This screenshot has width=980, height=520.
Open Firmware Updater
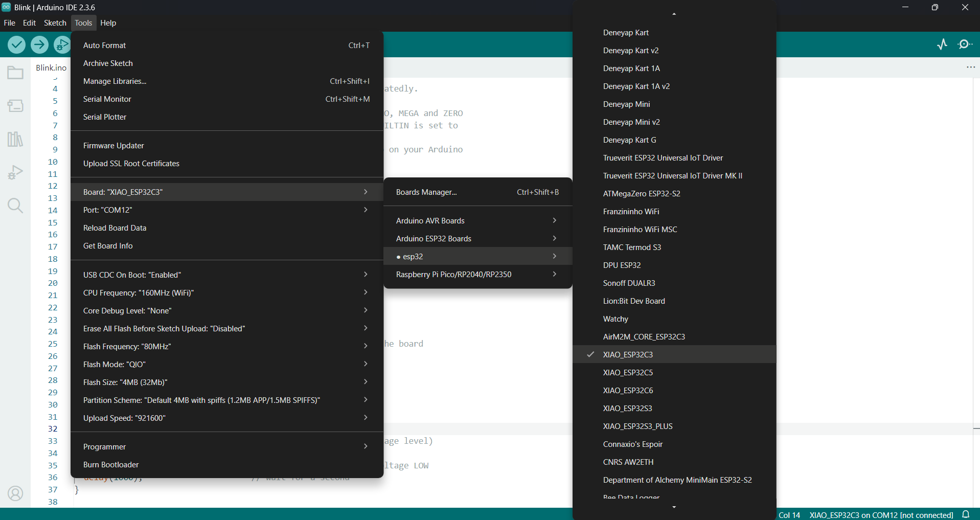[x=227, y=145]
